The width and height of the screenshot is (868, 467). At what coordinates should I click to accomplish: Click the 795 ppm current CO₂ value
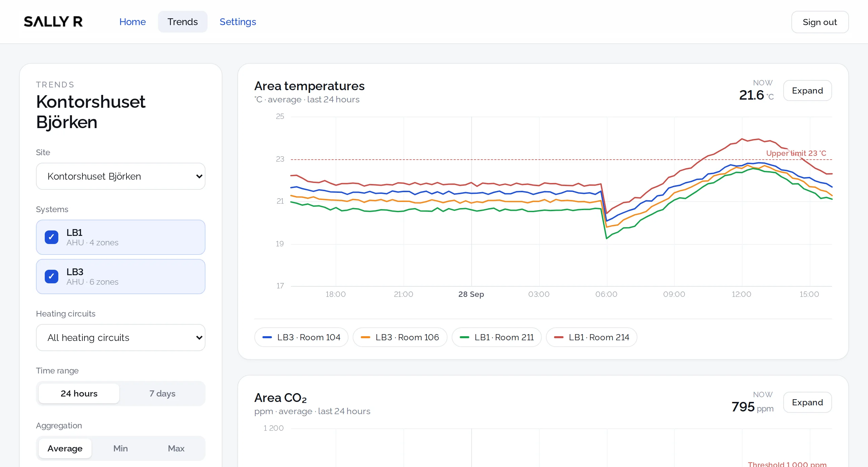[x=753, y=407]
